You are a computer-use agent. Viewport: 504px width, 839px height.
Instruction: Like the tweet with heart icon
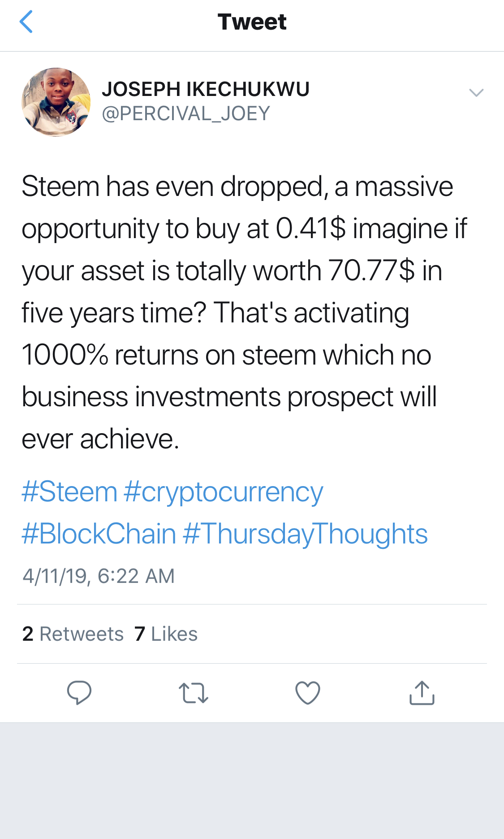pyautogui.click(x=308, y=693)
